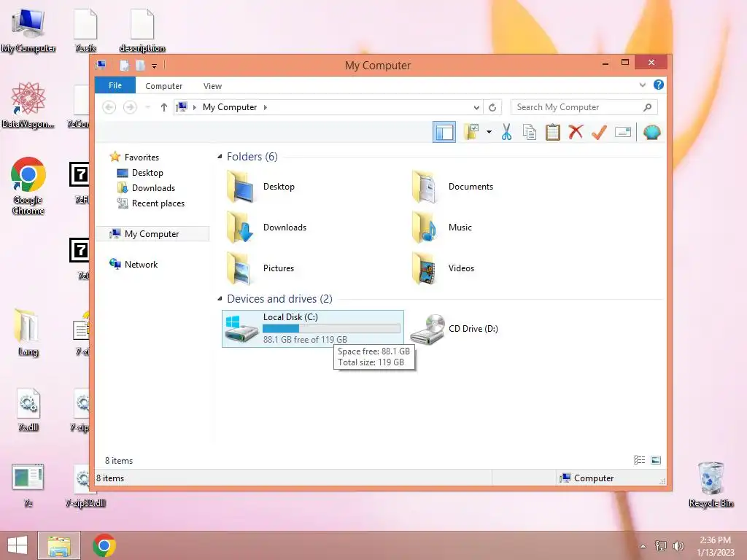Viewport: 747px width, 560px height.
Task: Click the magnifier search icon
Action: [x=648, y=107]
